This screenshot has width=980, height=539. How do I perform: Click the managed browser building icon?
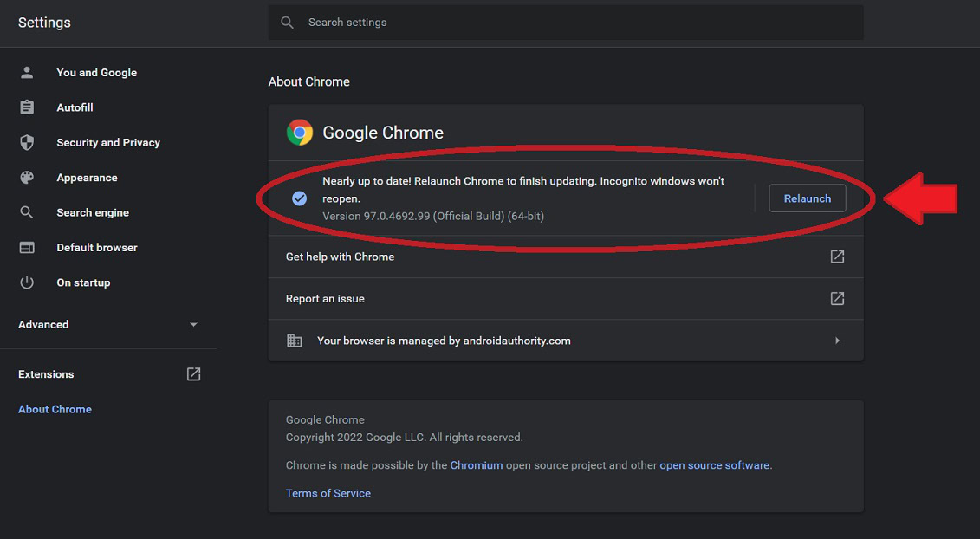pos(294,340)
